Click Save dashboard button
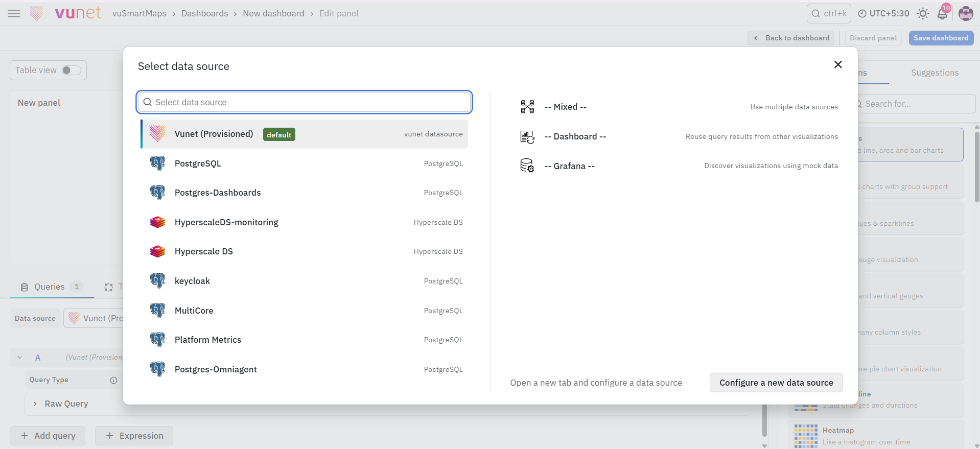Image resolution: width=980 pixels, height=449 pixels. [x=941, y=38]
